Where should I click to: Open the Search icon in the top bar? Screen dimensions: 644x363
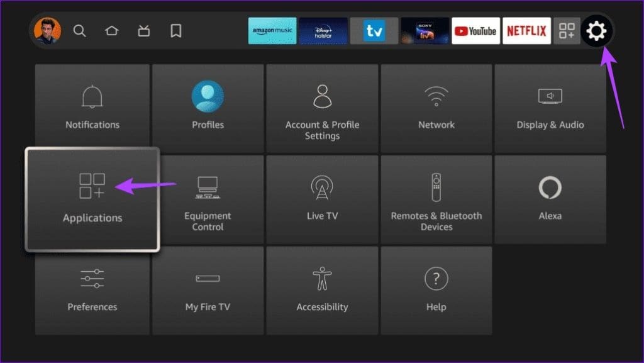point(79,30)
